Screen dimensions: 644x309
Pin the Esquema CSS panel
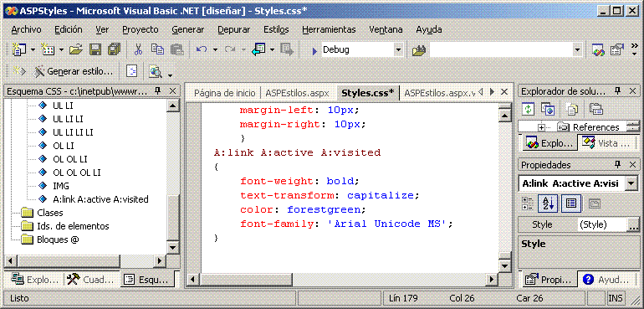tap(158, 91)
